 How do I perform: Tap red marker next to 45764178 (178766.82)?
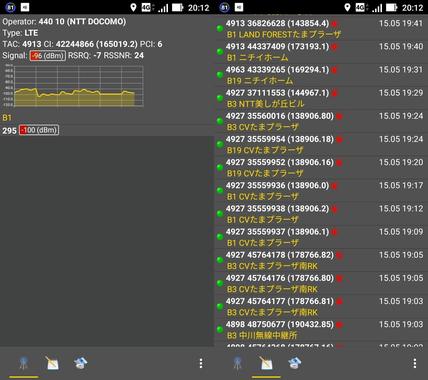pyautogui.click(x=339, y=256)
